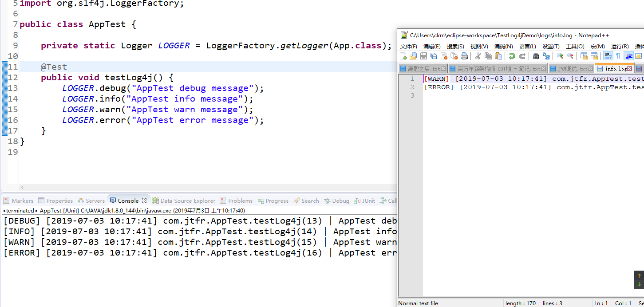Click the Paste clipboard icon in Notepad++

tap(498, 56)
